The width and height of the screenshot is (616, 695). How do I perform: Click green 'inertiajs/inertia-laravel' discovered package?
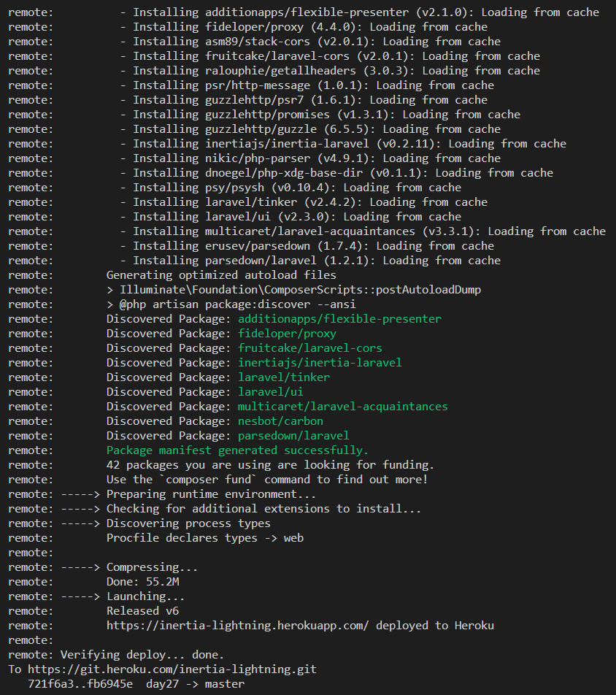coord(320,363)
